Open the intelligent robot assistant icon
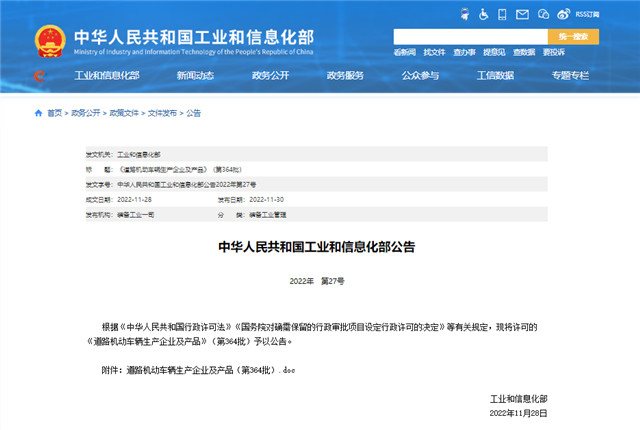The width and height of the screenshot is (640, 430). (464, 14)
